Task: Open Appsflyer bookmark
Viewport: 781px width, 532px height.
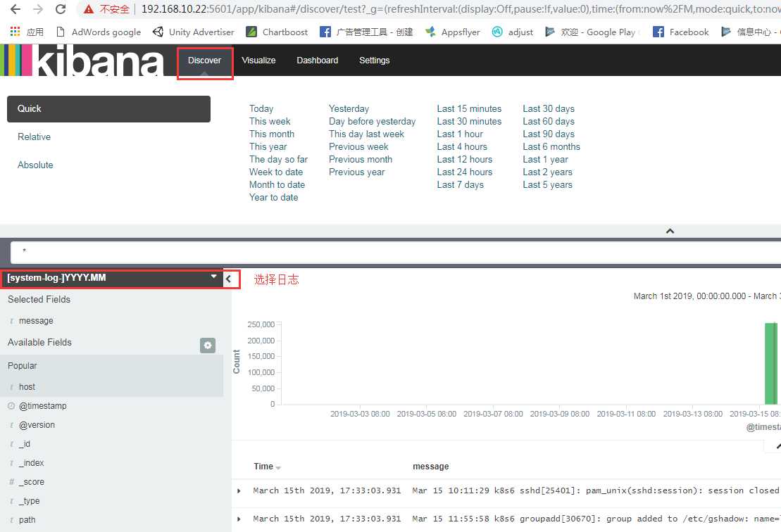Action: 453,32
